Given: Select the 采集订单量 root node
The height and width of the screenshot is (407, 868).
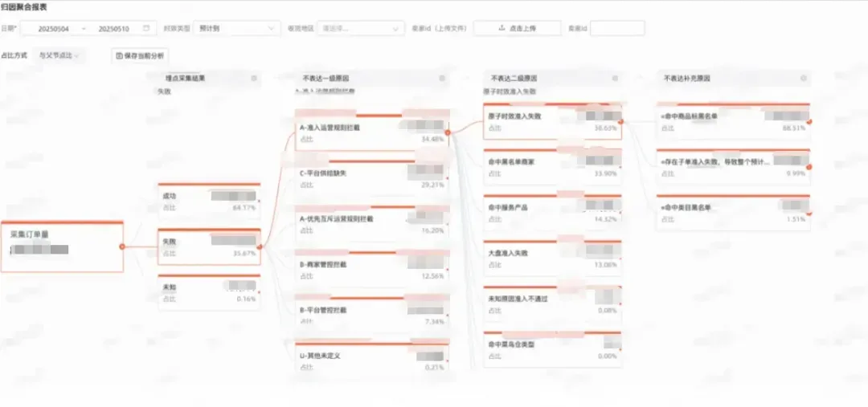Looking at the screenshot, I should click(62, 246).
